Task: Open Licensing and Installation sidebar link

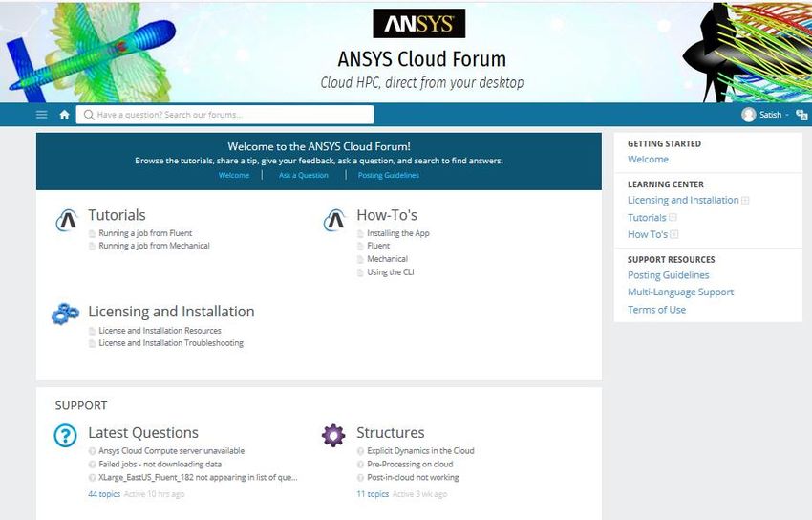Action: [x=683, y=201]
